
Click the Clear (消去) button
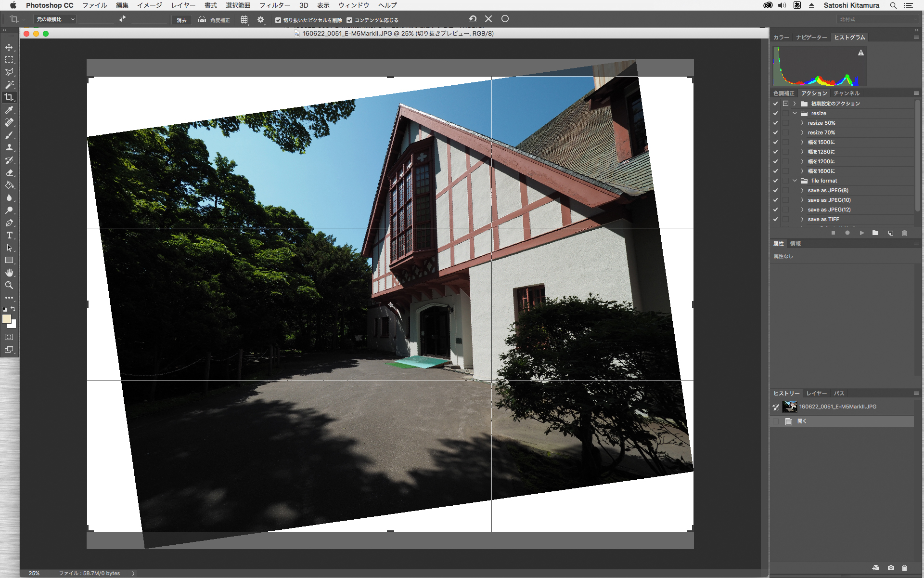point(181,20)
